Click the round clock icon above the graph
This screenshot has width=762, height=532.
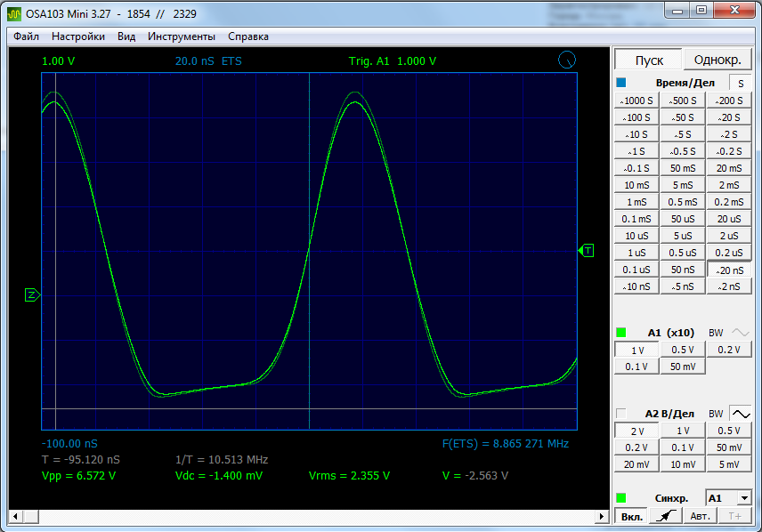(x=566, y=60)
